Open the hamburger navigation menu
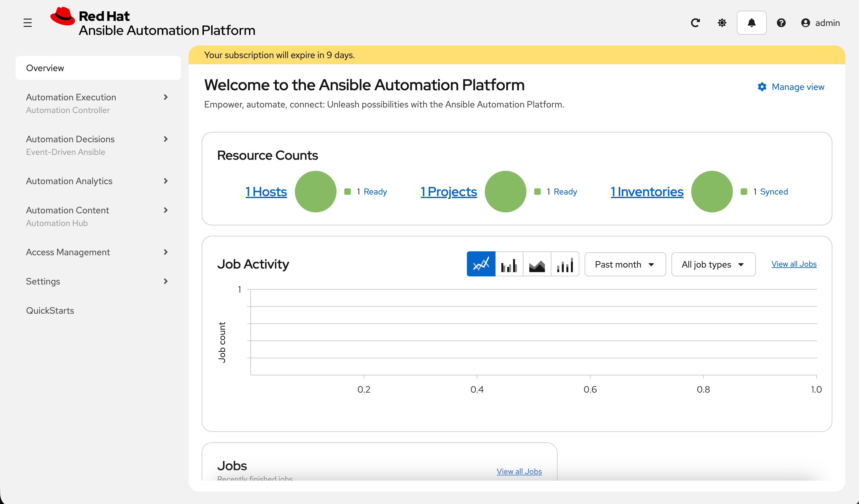 coord(28,23)
